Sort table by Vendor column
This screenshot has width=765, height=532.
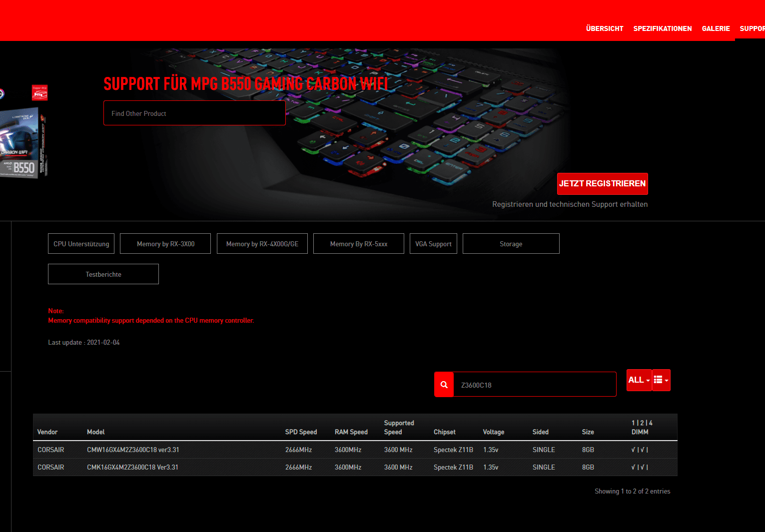[x=47, y=432]
